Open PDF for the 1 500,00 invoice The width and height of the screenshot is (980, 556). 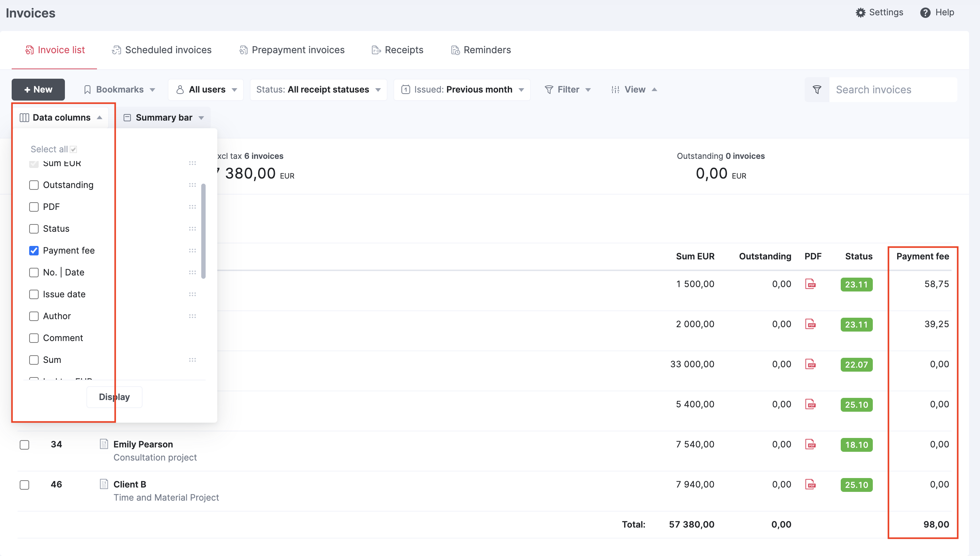(810, 284)
